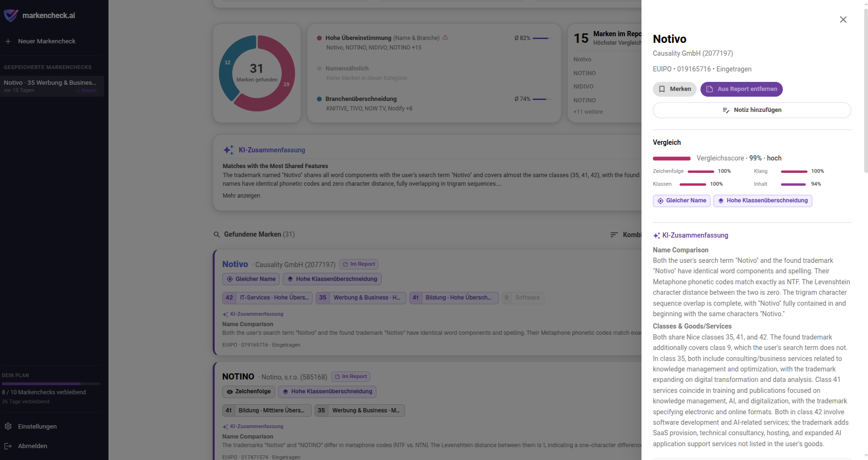
Task: Select the Namensähnlich legend row
Action: pyautogui.click(x=434, y=73)
